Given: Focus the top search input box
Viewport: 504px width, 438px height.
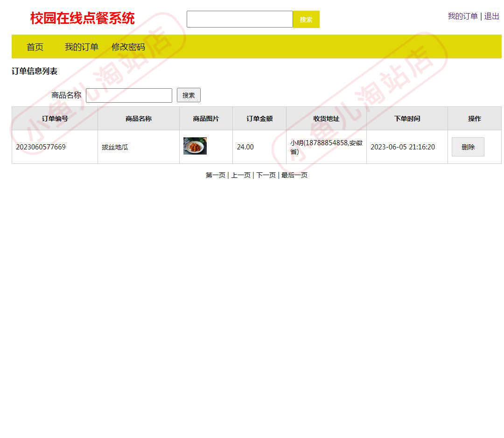Looking at the screenshot, I should click(x=240, y=19).
